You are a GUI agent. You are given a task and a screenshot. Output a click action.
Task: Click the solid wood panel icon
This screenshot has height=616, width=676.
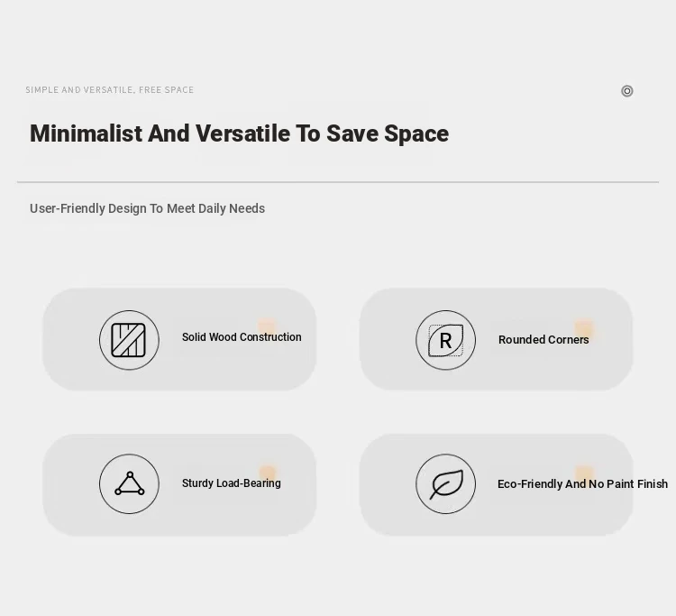(129, 341)
